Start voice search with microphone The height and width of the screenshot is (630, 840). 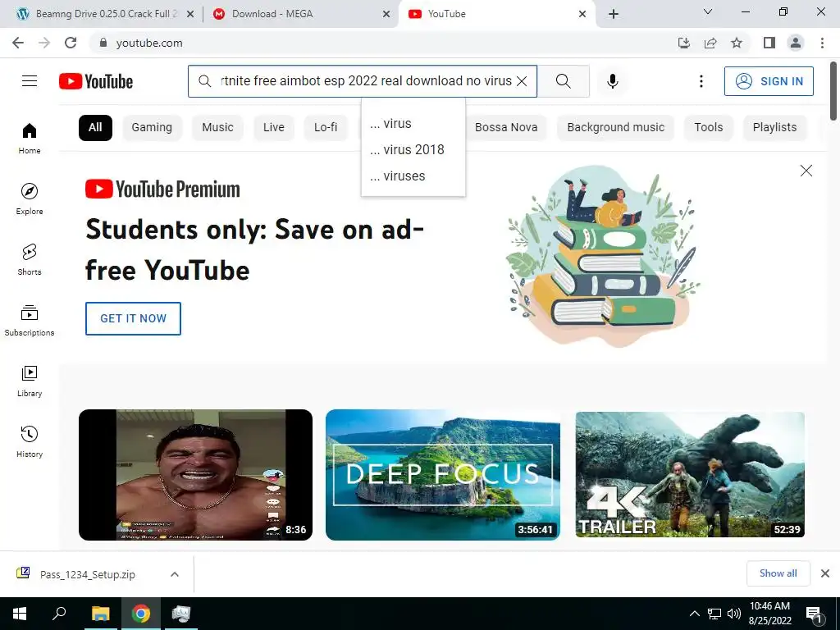coord(612,81)
